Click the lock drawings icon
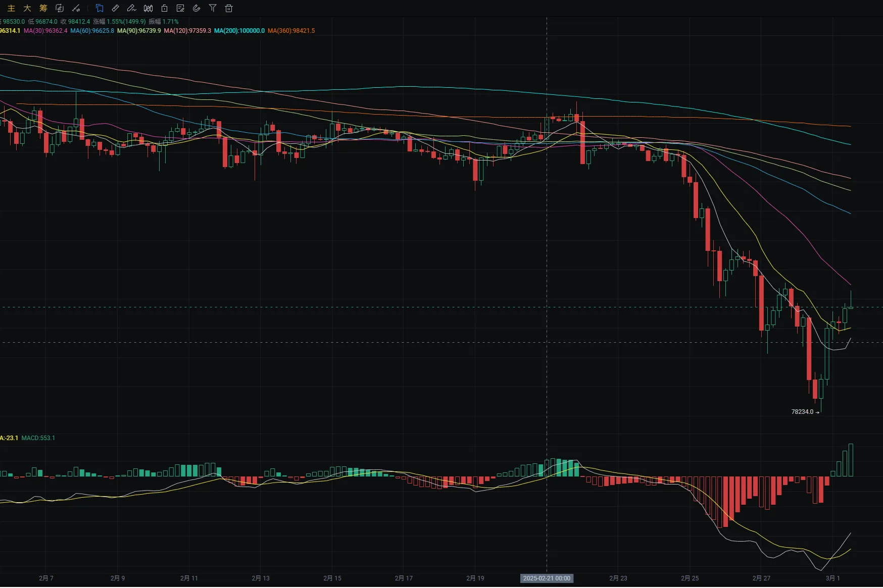The height and width of the screenshot is (588, 883). point(164,8)
